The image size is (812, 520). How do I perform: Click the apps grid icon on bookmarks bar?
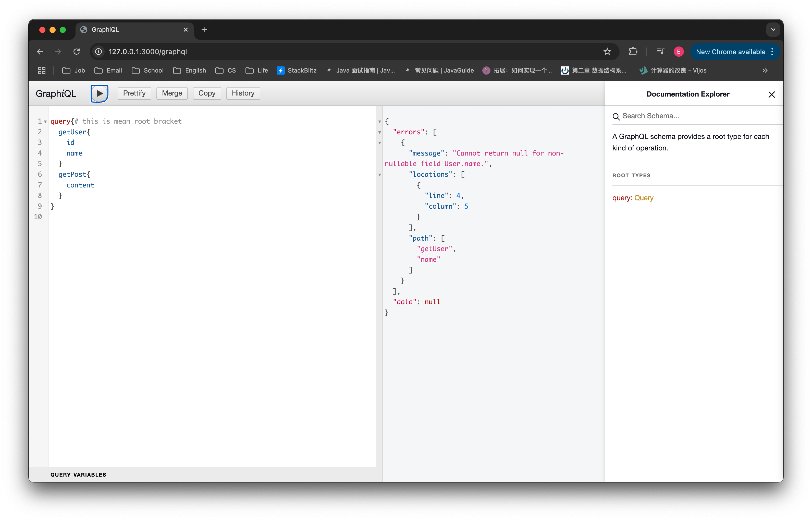[42, 70]
